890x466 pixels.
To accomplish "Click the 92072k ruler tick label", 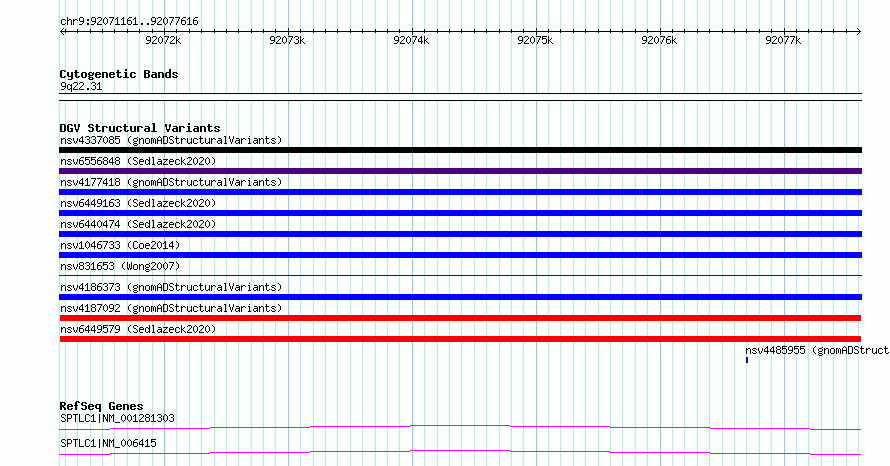I will click(x=163, y=40).
